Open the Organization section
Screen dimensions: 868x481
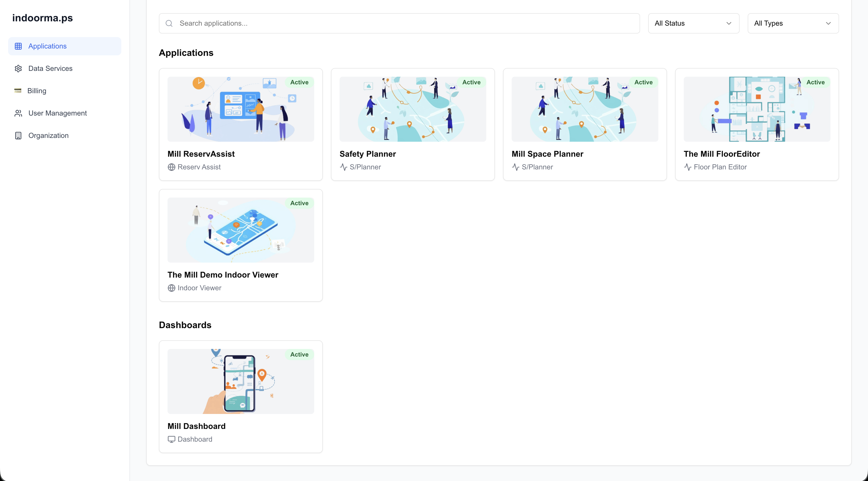click(65, 136)
